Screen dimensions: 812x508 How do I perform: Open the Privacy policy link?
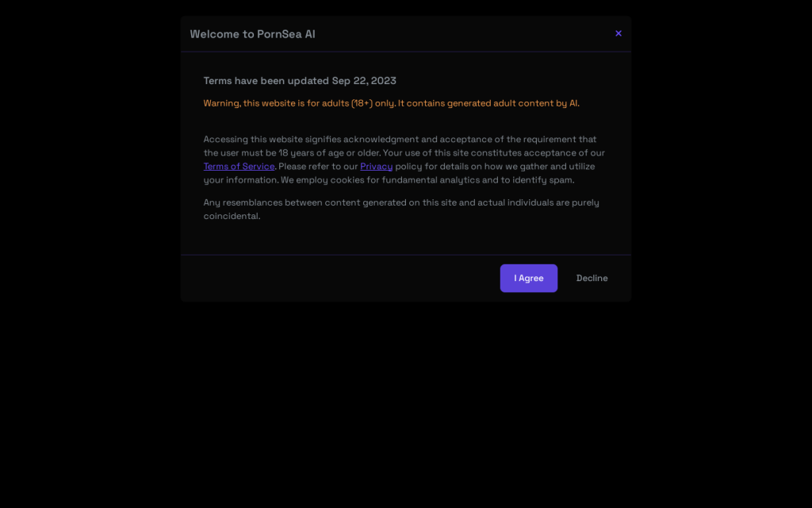376,167
